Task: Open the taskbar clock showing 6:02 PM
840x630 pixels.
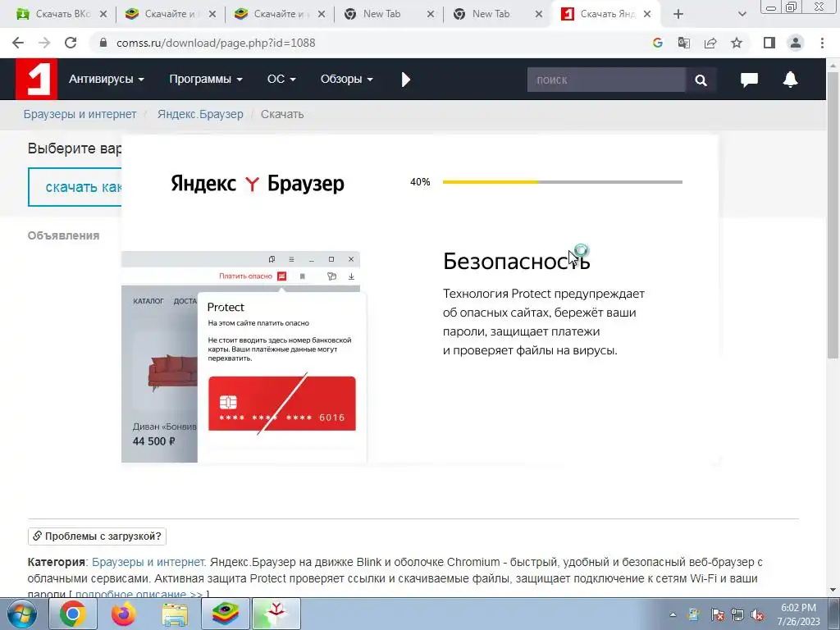Action: (x=798, y=614)
